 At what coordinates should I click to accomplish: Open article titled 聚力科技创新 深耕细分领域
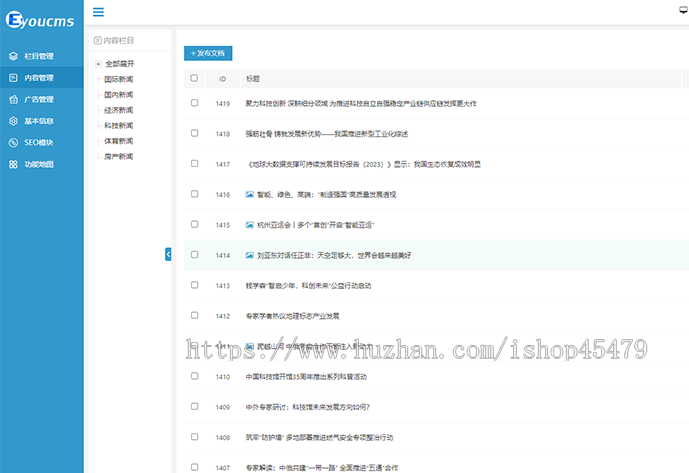point(361,103)
